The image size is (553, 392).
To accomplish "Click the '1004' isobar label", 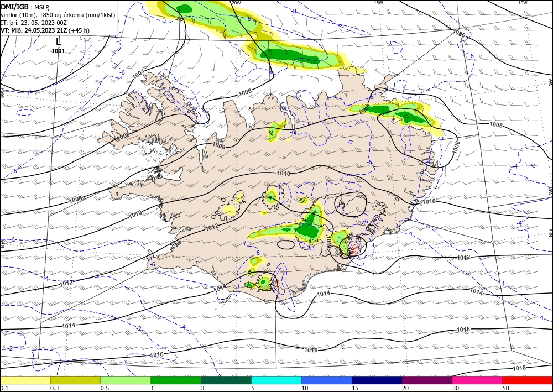I will 138,74.
